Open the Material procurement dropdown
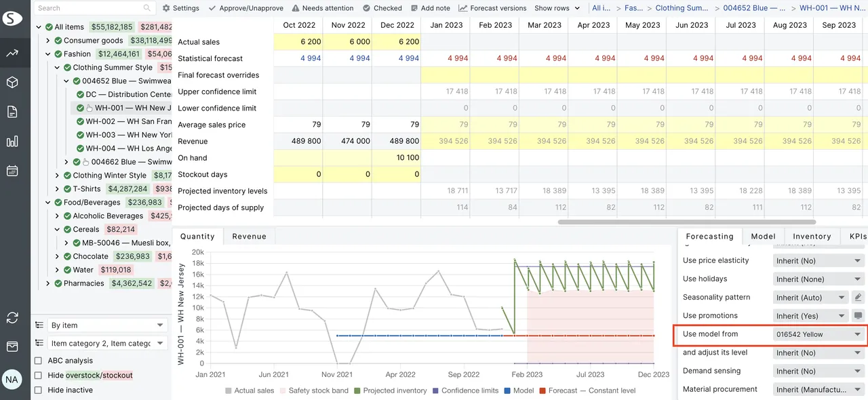 click(819, 389)
